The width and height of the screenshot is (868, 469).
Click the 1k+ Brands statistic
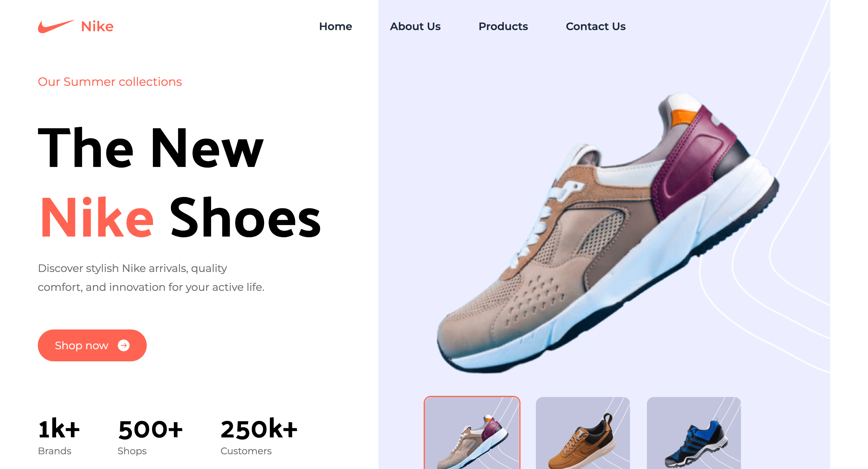pyautogui.click(x=59, y=437)
